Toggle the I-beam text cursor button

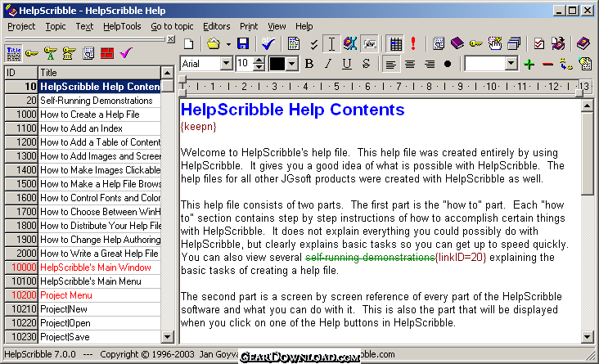tap(331, 43)
